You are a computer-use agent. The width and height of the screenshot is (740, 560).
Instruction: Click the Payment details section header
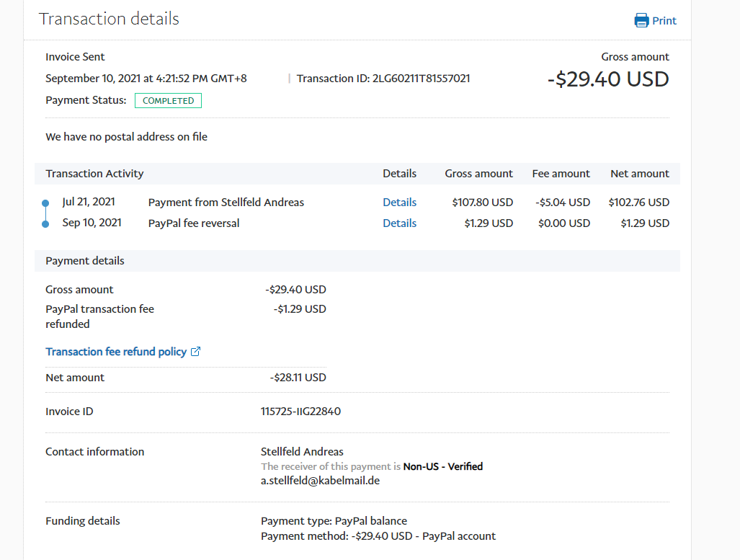[x=85, y=261]
